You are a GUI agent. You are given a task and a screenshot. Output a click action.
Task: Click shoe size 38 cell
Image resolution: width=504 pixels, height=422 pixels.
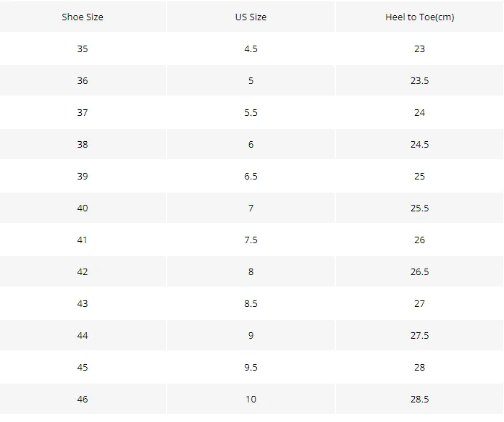[x=83, y=144]
